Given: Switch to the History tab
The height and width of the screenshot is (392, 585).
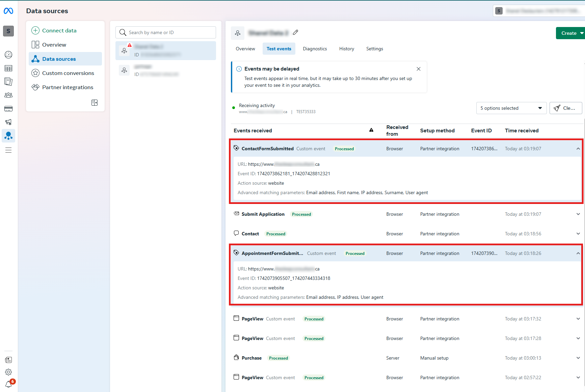Looking at the screenshot, I should (346, 49).
